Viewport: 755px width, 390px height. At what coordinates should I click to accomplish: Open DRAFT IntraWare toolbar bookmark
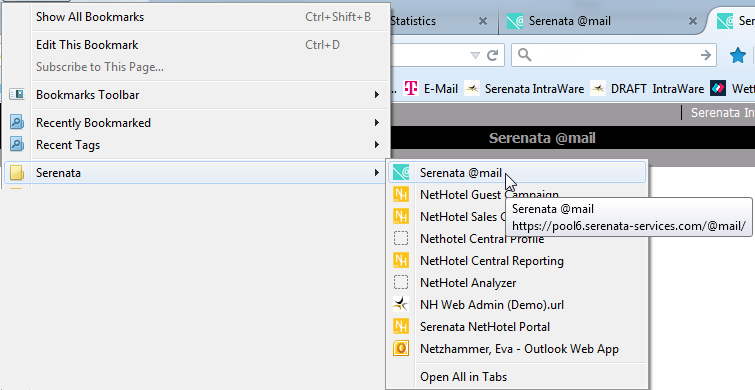647,89
